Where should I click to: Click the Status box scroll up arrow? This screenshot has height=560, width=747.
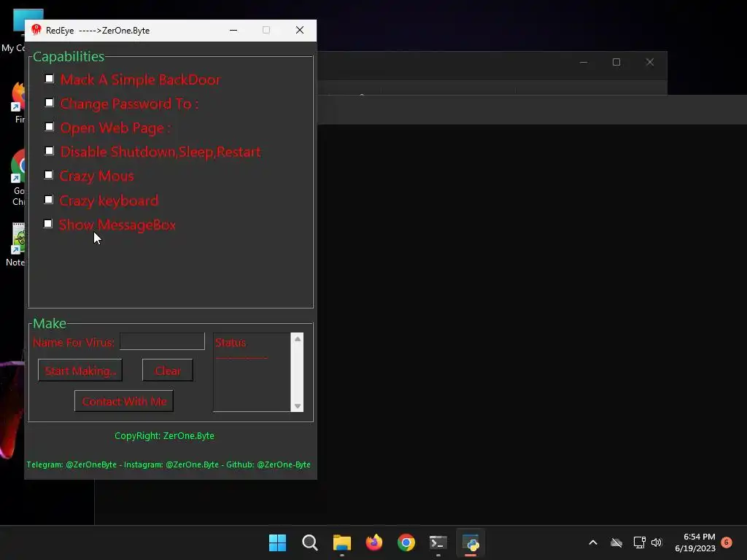[298, 339]
